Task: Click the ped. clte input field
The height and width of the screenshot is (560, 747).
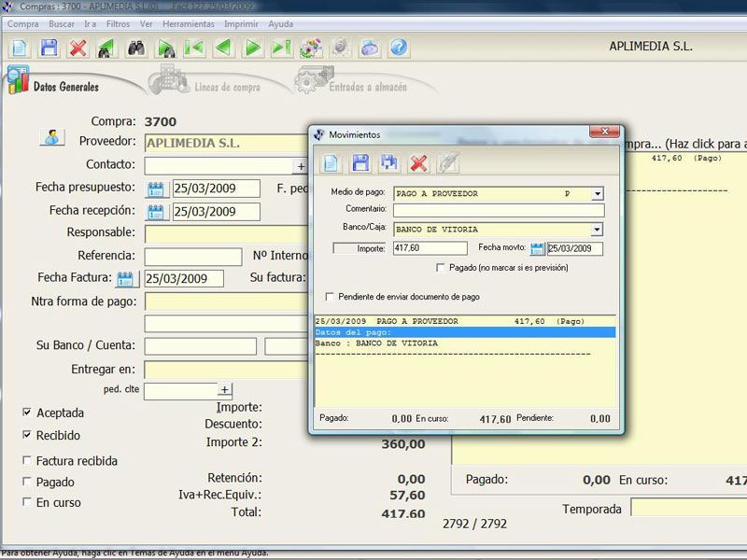Action: point(181,391)
